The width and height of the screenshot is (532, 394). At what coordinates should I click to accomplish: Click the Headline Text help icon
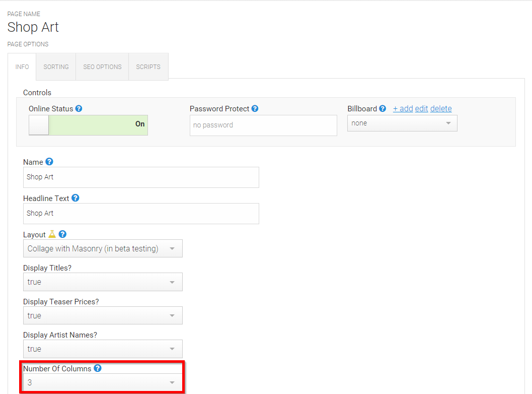[x=75, y=198]
